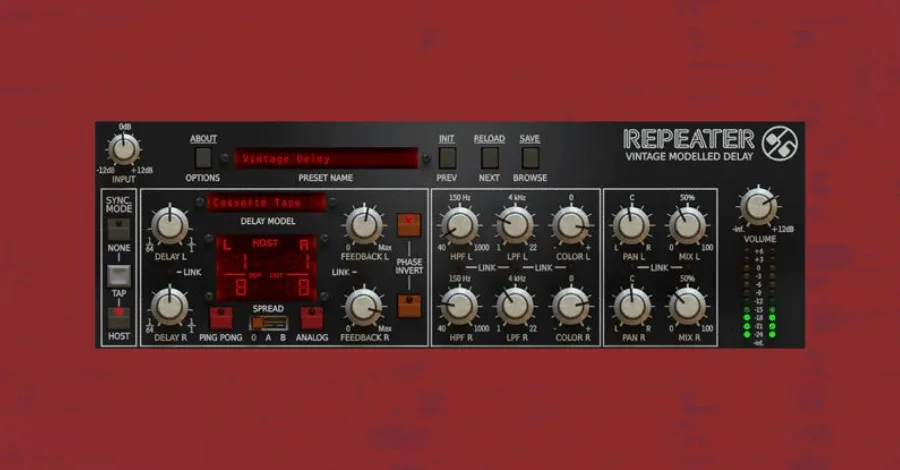Click the Cassette Tape delay model display
This screenshot has height=470, width=900.
pos(266,203)
